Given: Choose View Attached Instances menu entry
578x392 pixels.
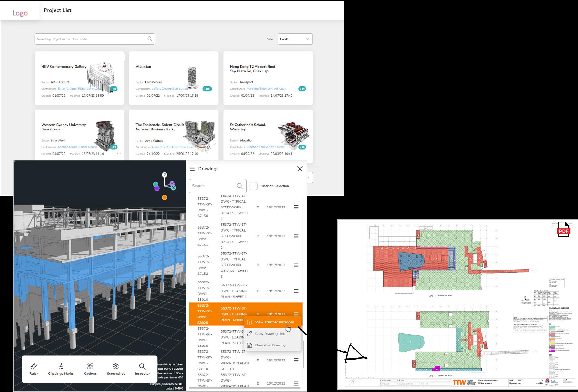Looking at the screenshot, I should tap(274, 322).
